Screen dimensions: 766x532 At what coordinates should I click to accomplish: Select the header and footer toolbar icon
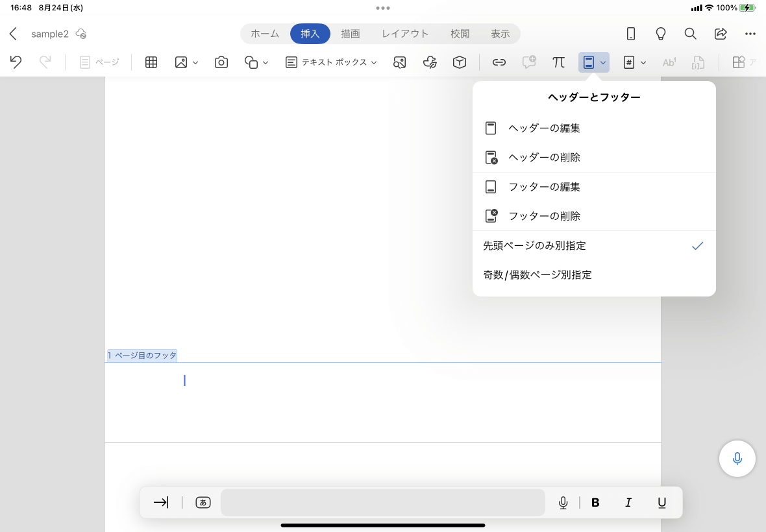pos(589,62)
